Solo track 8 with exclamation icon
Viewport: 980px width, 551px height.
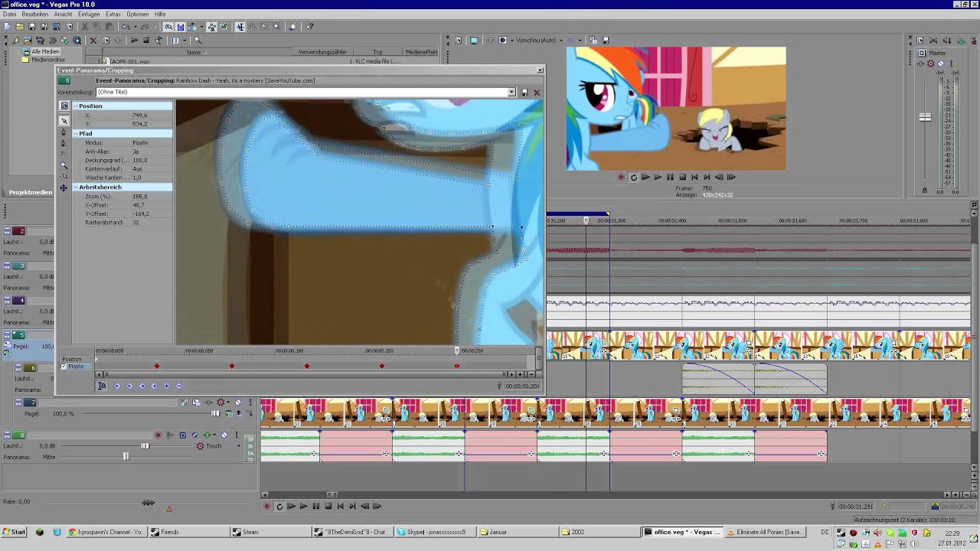[237, 435]
